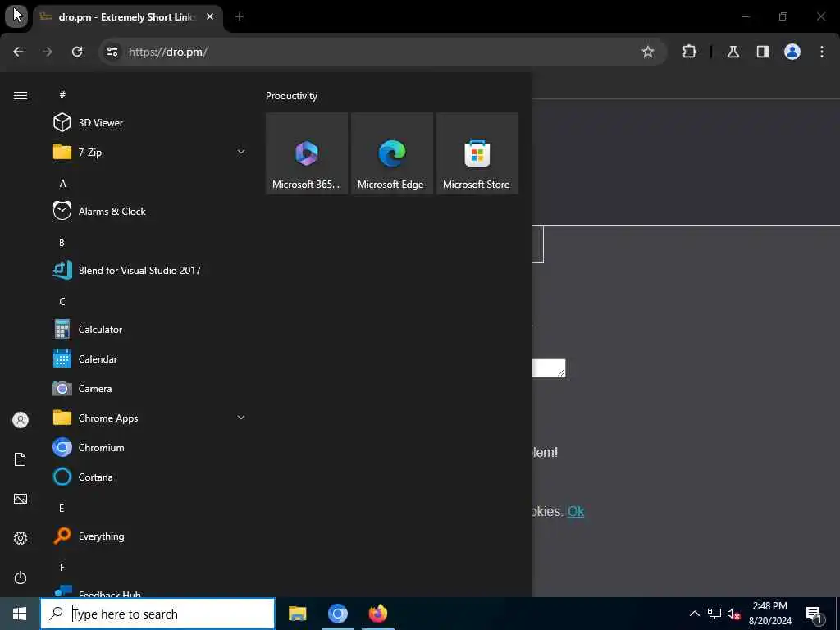Open the browser three-dot menu
This screenshot has width=840, height=630.
point(822,52)
